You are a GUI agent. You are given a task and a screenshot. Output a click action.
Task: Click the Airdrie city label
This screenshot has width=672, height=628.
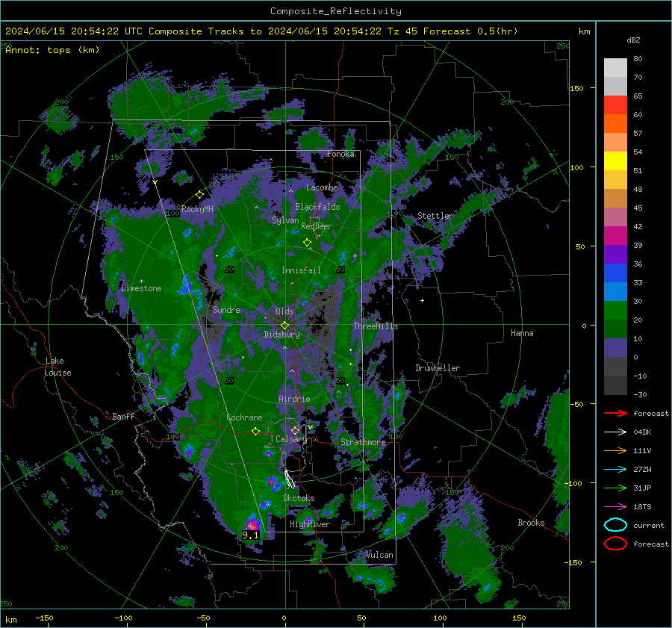point(294,399)
